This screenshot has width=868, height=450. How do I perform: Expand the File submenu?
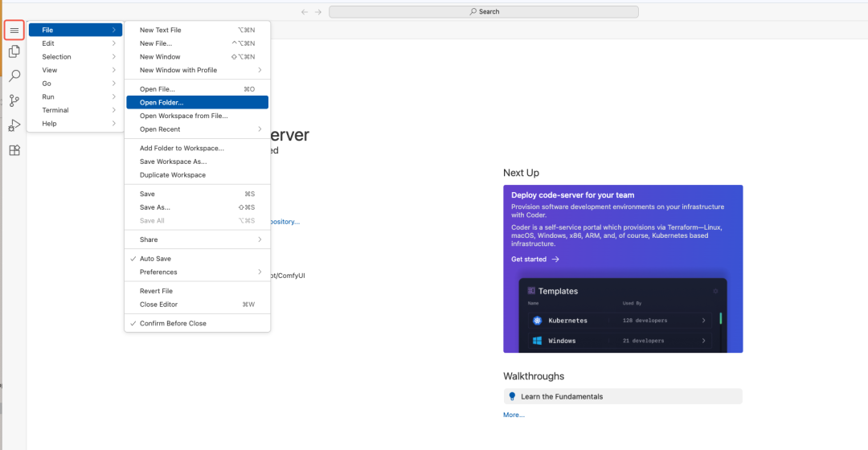click(x=76, y=30)
